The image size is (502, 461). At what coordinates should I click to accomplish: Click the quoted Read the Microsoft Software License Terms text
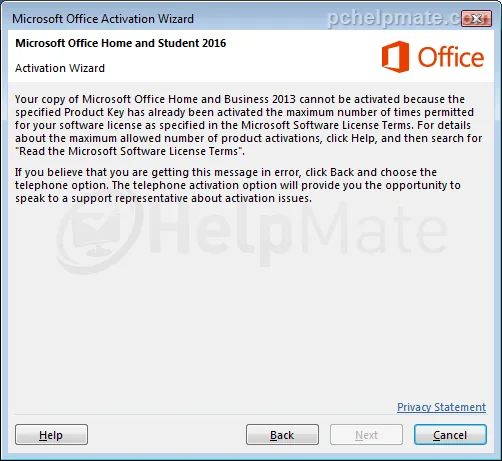130,151
